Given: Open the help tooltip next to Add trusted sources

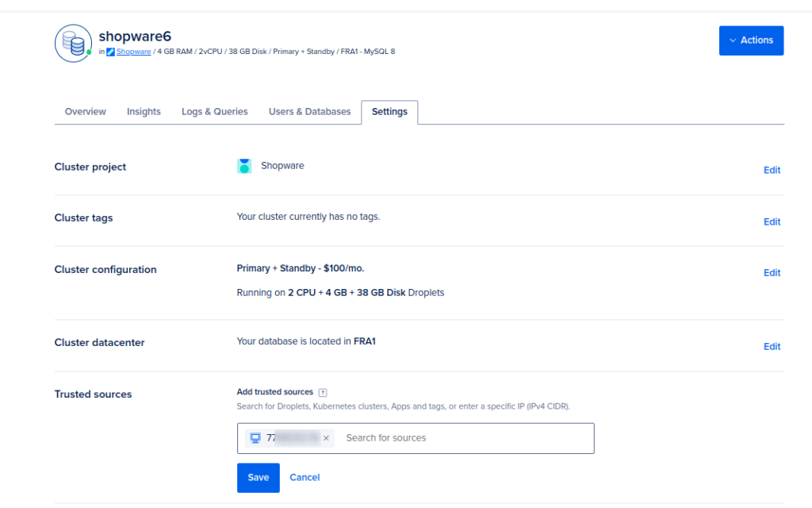Looking at the screenshot, I should [323, 392].
